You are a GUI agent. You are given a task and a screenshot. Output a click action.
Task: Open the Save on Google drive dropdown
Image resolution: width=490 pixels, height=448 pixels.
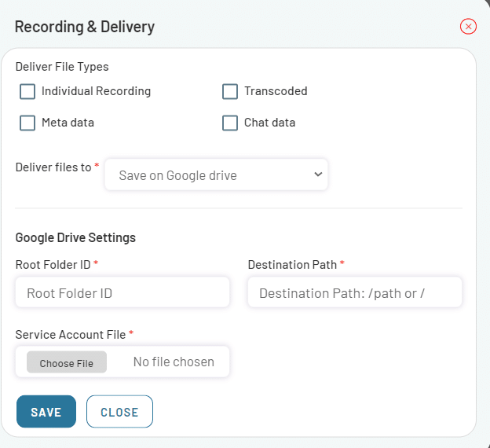click(x=216, y=174)
